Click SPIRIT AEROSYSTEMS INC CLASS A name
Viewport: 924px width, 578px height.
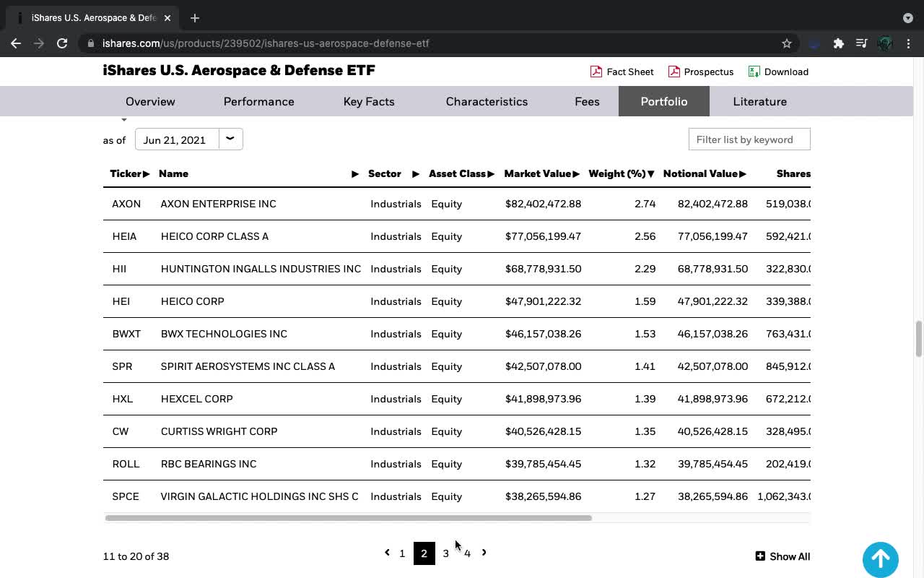coord(248,366)
